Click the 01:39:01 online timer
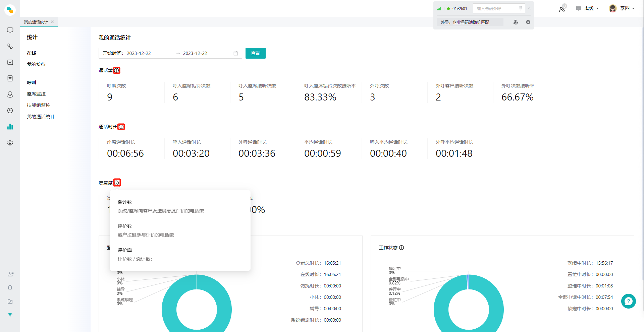644x332 pixels. click(460, 9)
